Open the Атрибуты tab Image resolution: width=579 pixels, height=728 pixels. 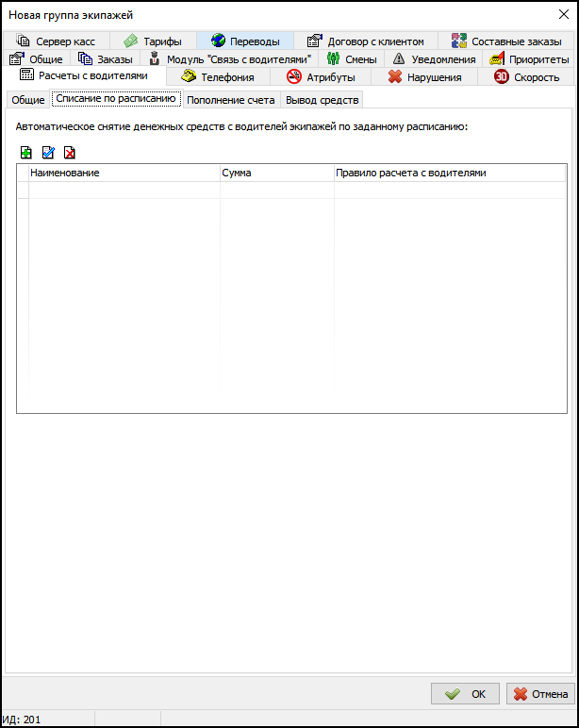point(321,76)
